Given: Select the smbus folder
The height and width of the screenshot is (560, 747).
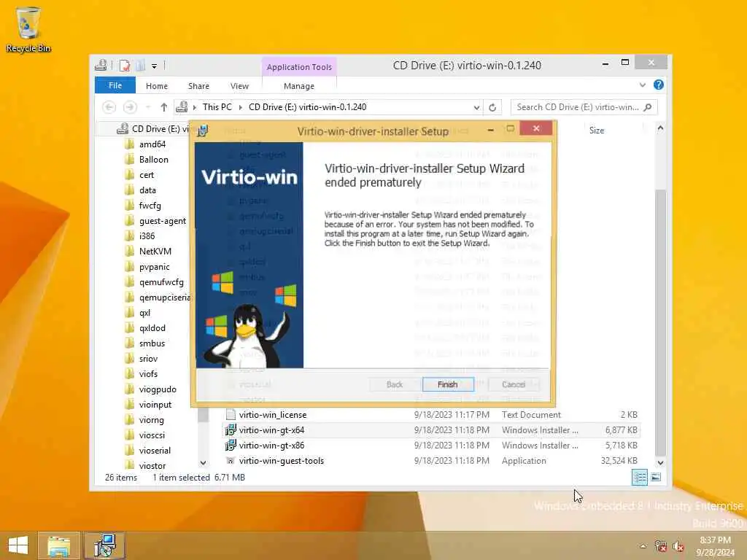Looking at the screenshot, I should pyautogui.click(x=152, y=343).
